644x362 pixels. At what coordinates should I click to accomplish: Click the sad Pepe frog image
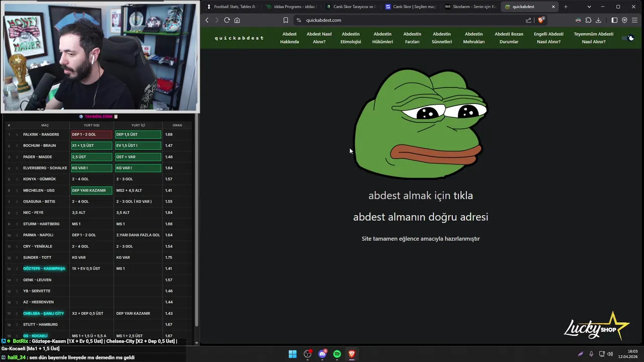[x=421, y=123]
